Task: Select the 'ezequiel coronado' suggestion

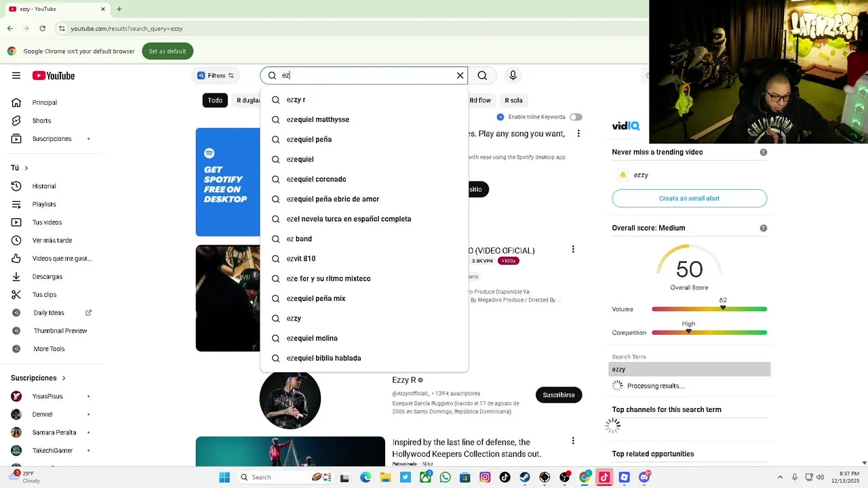Action: (364, 179)
